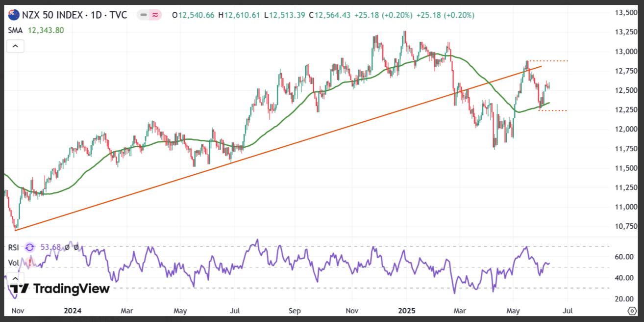This screenshot has height=322, width=644.
Task: Click the red exclamation icon beside Vol
Action: tap(30, 263)
